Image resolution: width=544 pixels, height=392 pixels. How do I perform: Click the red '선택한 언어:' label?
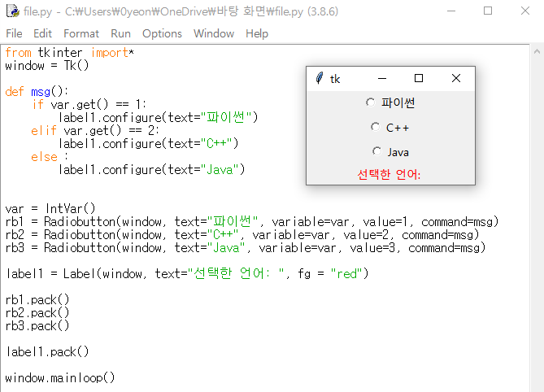(x=389, y=174)
